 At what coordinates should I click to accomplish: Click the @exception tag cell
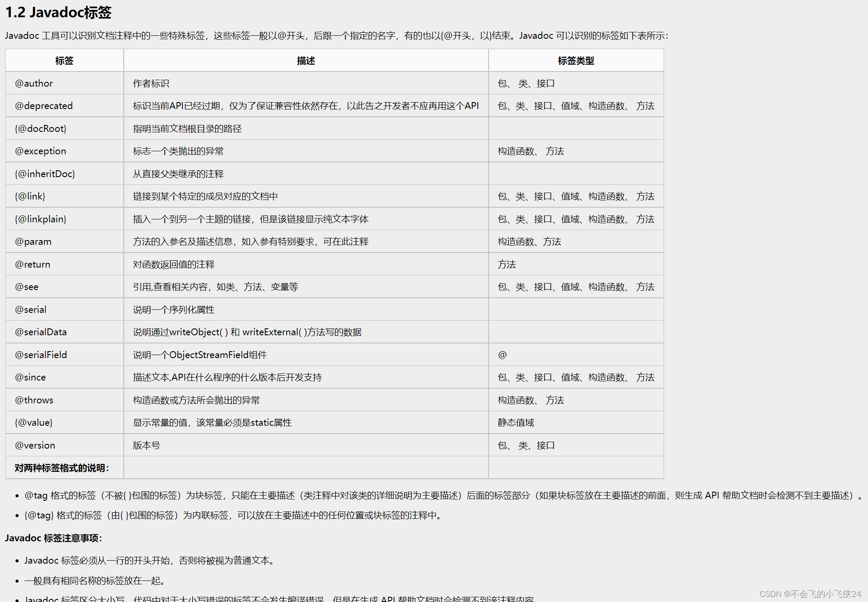[x=41, y=151]
